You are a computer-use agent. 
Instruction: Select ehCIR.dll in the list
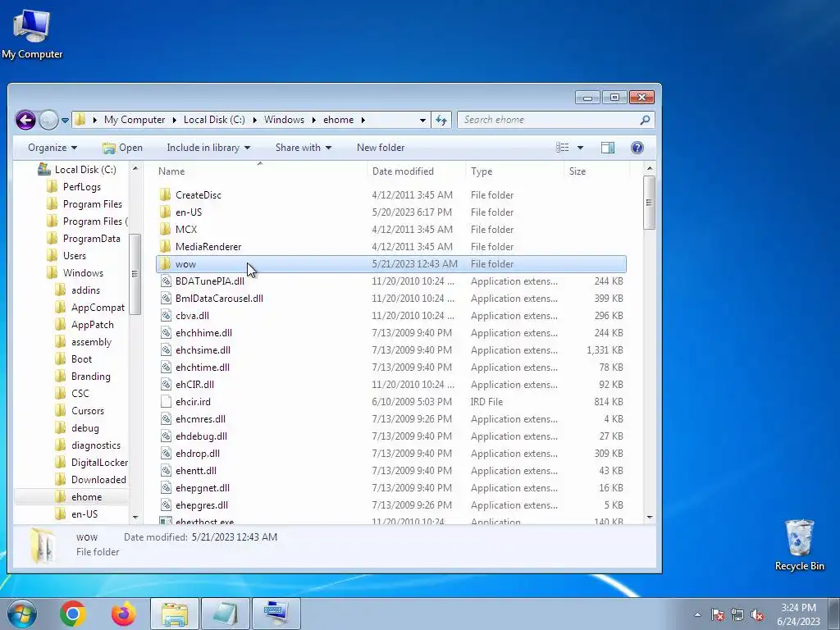click(194, 385)
